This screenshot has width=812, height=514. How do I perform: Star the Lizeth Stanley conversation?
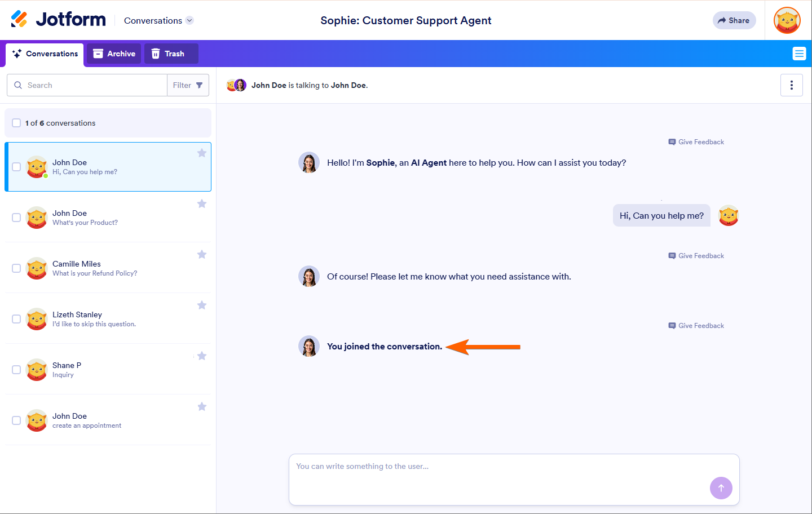point(202,305)
